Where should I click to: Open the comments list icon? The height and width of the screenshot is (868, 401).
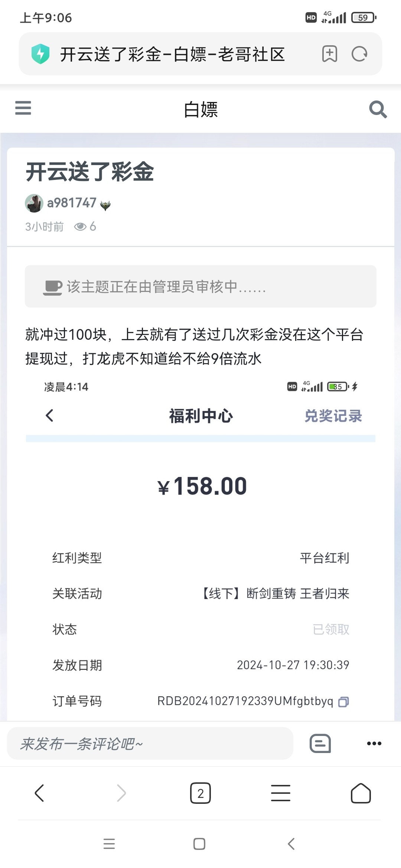(x=320, y=743)
